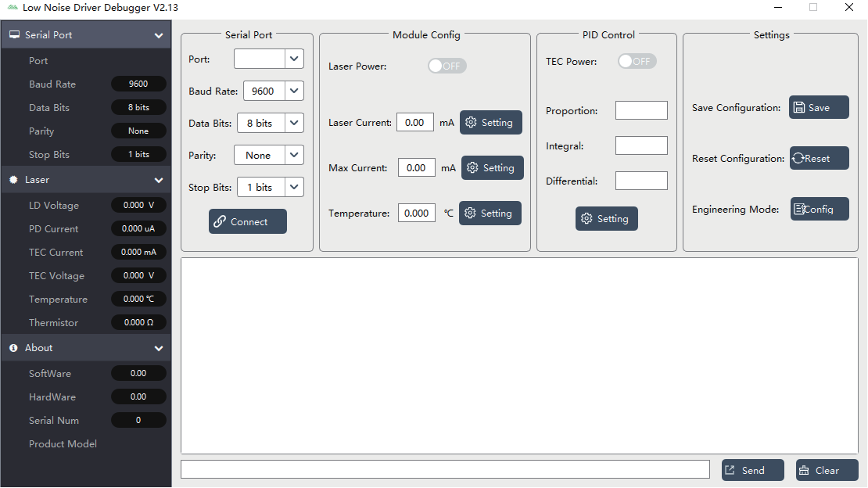Click the Clear button
This screenshot has width=868, height=488.
tap(827, 470)
